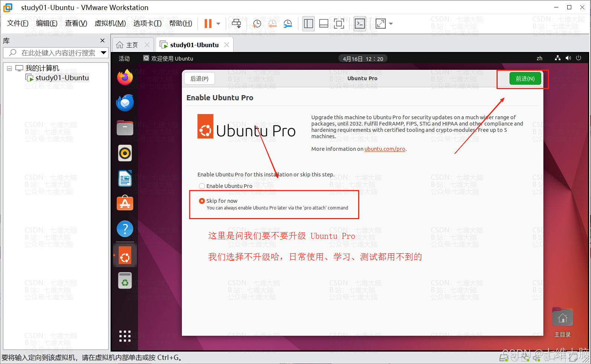Image resolution: width=591 pixels, height=364 pixels.
Task: Open the Ubuntu clock showing 4月16日 12:20
Action: click(x=363, y=59)
